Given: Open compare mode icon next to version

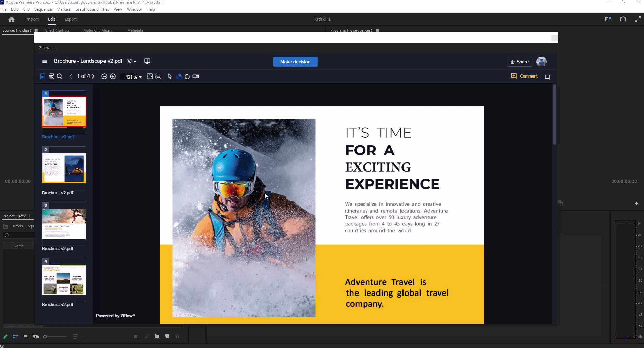Looking at the screenshot, I should coord(147,61).
